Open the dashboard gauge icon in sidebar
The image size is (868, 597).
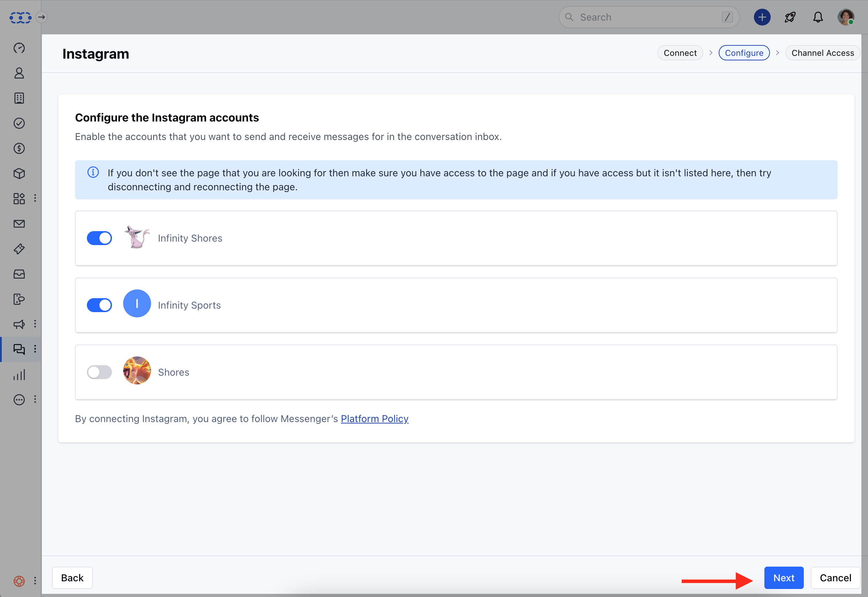click(x=19, y=48)
